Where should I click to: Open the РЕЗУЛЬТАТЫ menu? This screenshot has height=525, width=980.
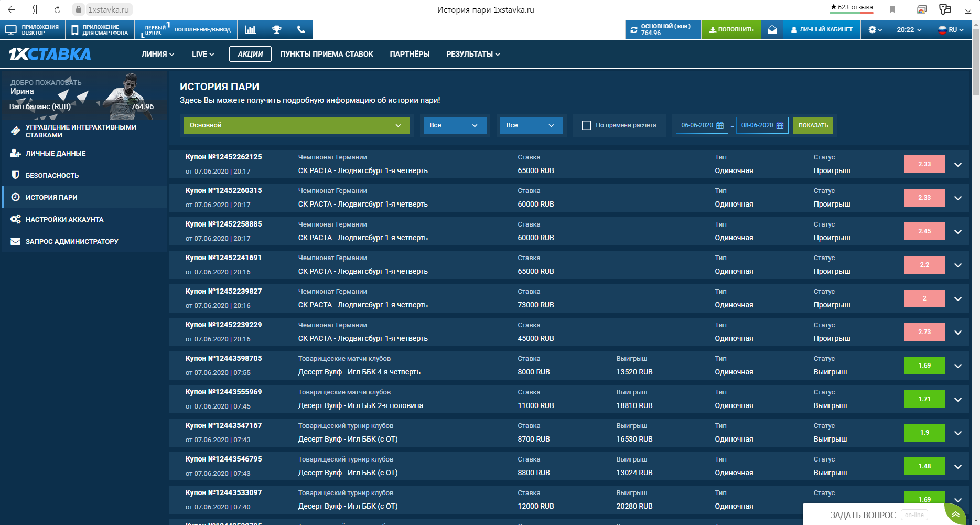tap(472, 54)
